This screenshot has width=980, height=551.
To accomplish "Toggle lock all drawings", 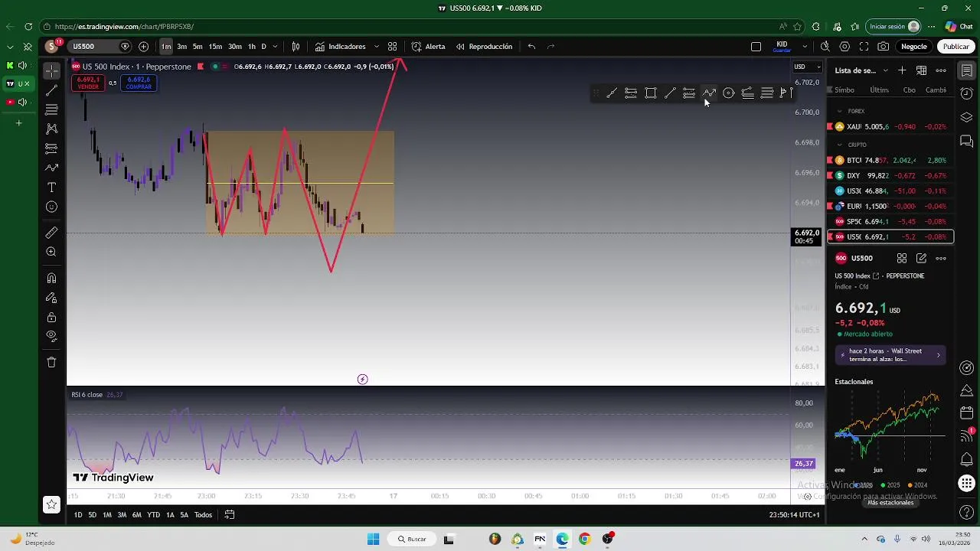I will coord(51,317).
